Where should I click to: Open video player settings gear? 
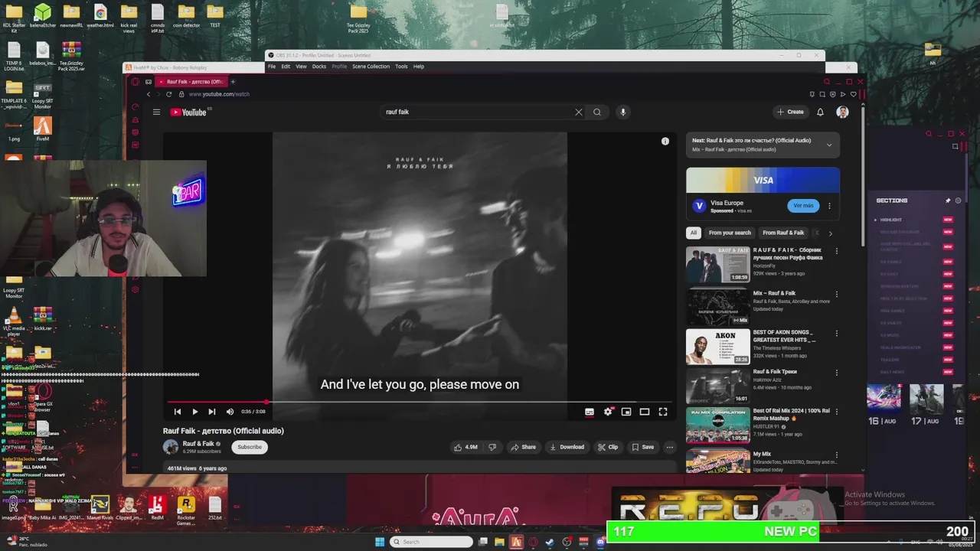[608, 412]
